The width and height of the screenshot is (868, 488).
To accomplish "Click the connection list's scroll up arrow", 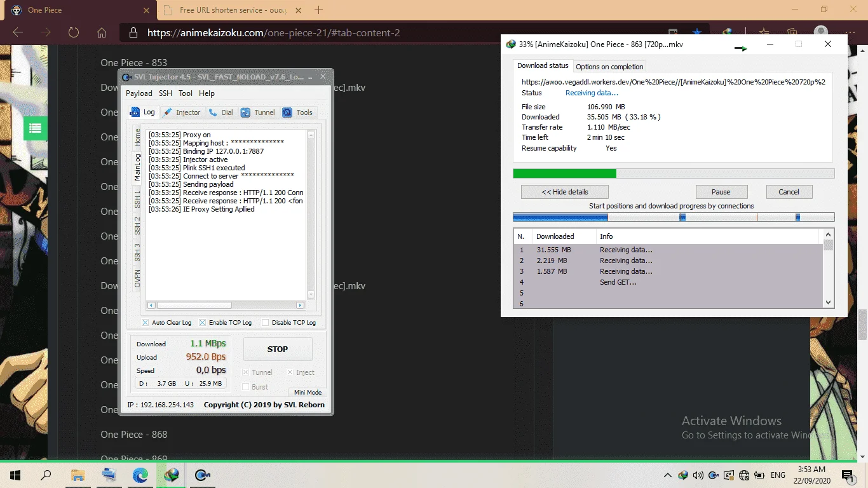I will click(828, 234).
